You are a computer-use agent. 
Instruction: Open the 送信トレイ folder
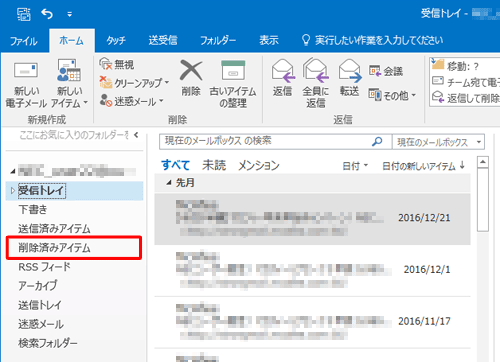pos(40,305)
